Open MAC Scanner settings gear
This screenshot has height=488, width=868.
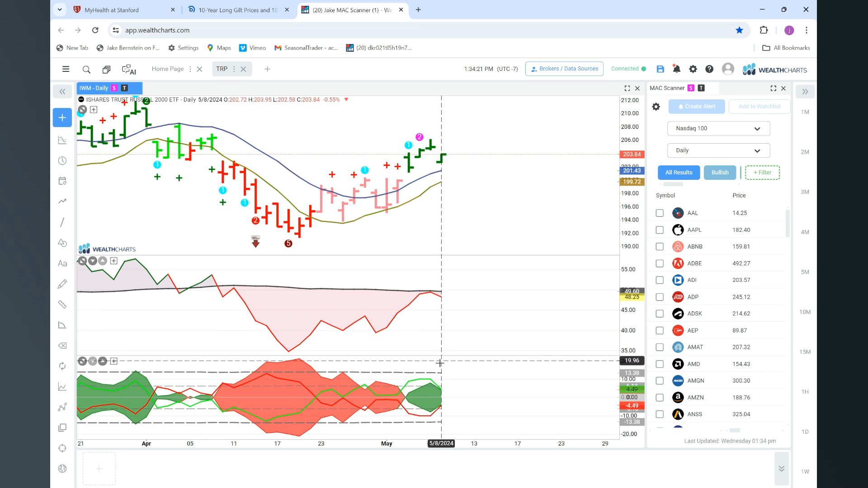click(x=656, y=107)
